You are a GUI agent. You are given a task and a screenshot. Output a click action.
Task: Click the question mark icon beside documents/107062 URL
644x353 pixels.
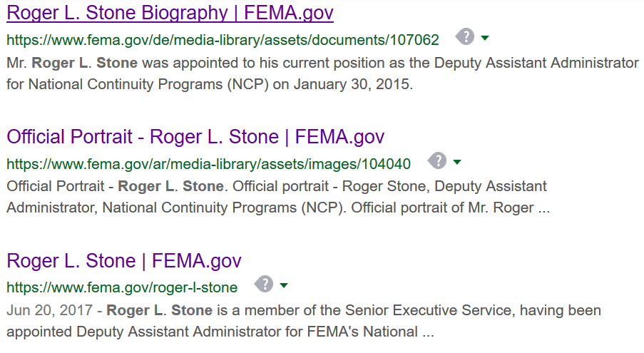tap(465, 37)
